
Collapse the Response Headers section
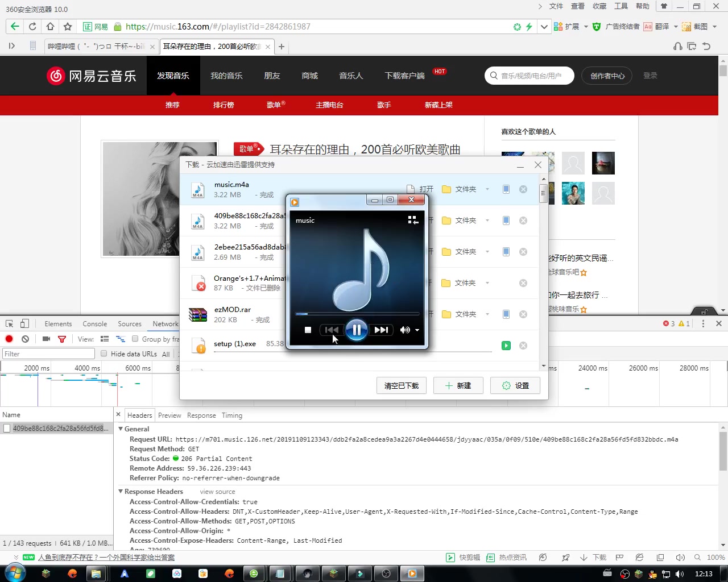click(x=121, y=491)
